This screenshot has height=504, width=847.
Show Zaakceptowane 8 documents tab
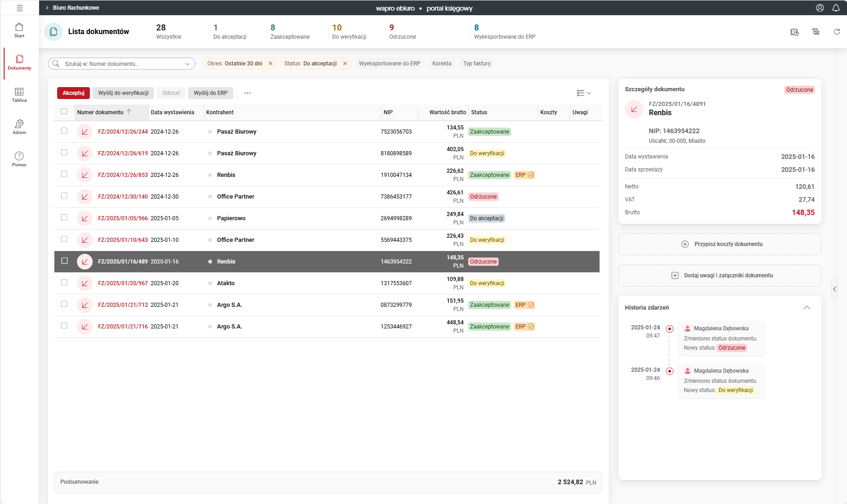coord(290,32)
